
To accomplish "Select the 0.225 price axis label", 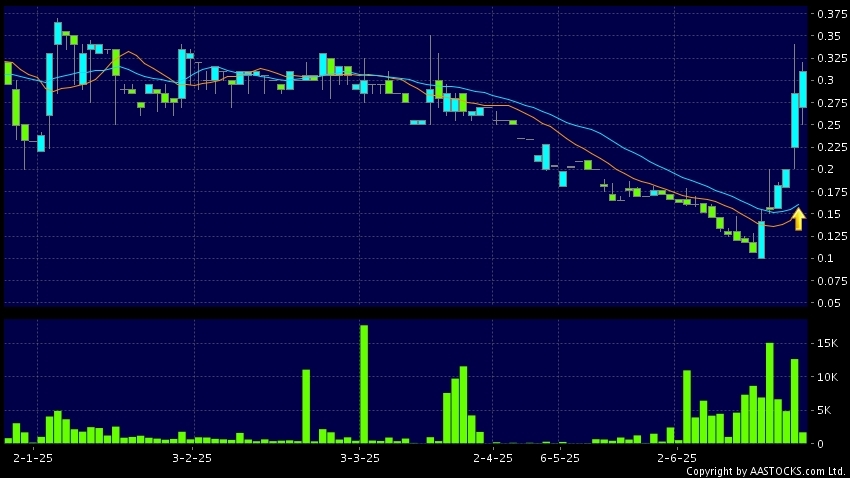I will [832, 147].
